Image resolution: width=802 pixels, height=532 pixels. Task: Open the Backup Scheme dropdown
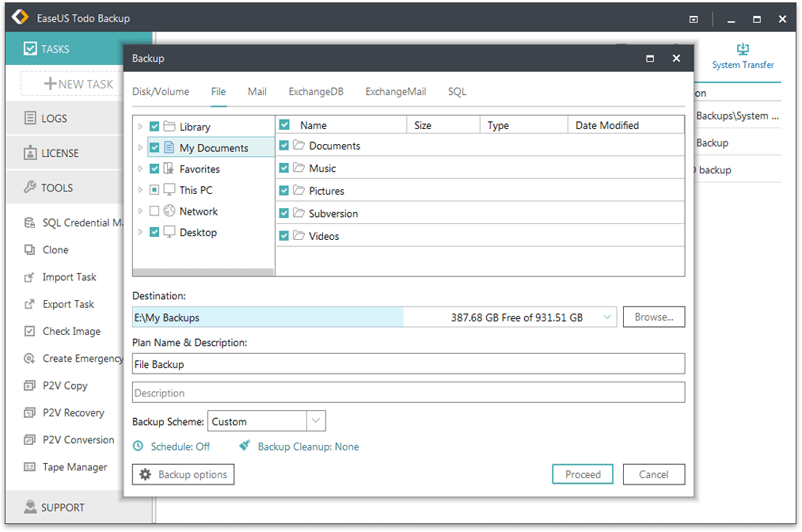(x=318, y=420)
